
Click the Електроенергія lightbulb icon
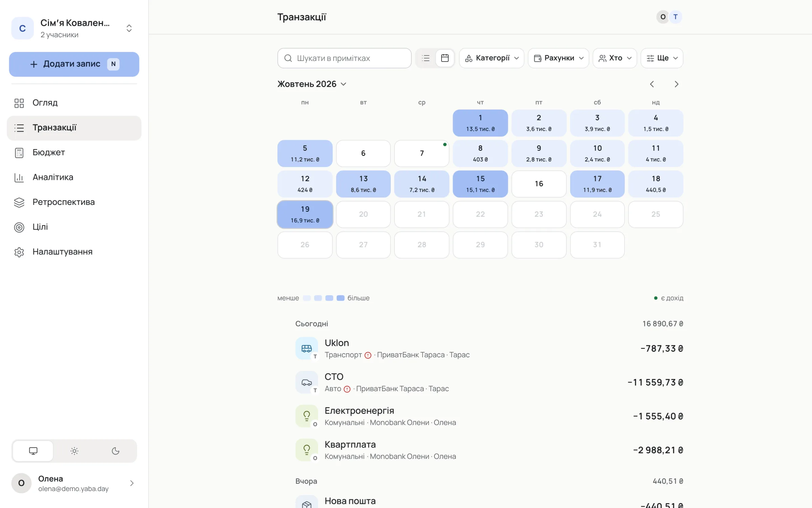coord(307,416)
